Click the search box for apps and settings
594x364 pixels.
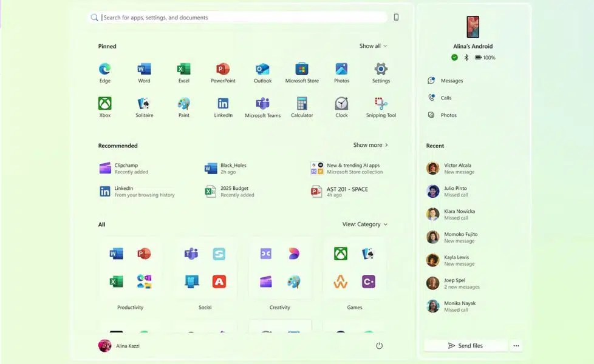click(238, 18)
